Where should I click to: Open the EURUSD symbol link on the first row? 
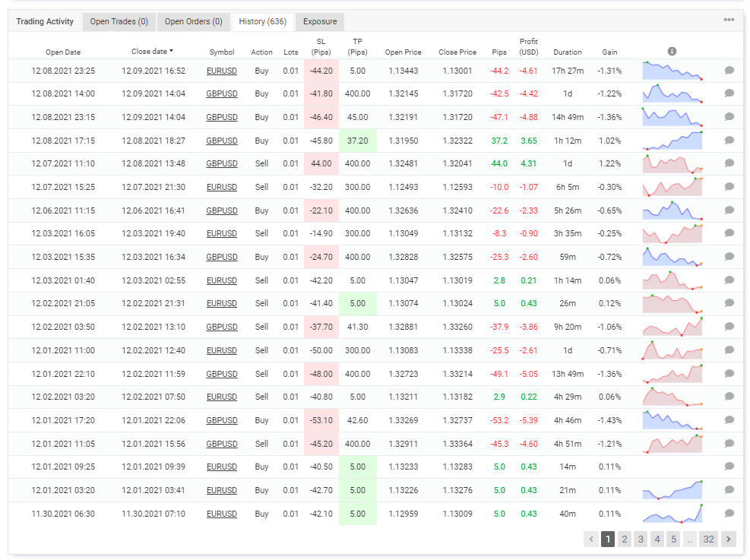tap(221, 71)
